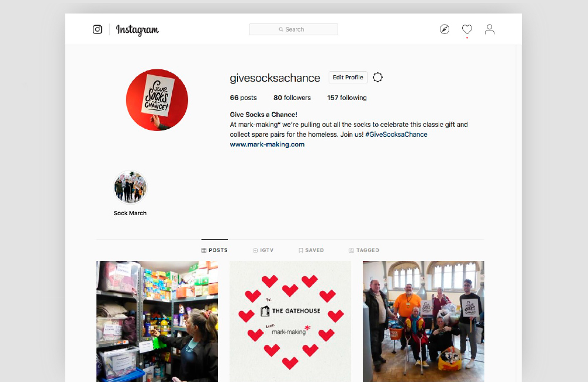The image size is (588, 382).
Task: Click the Instagram camera logo icon
Action: [97, 29]
